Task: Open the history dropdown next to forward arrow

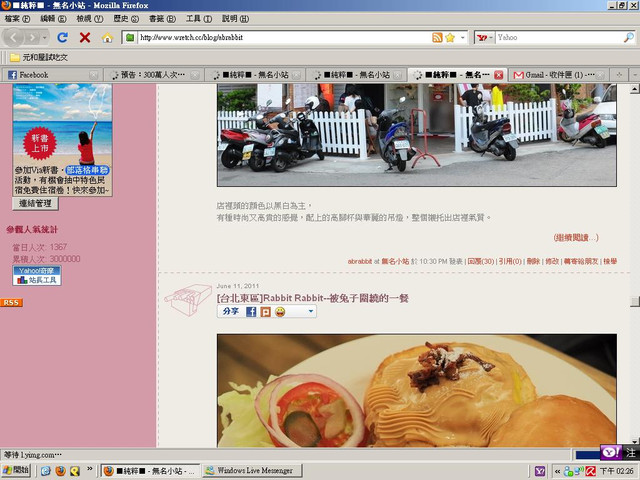Action: (44, 38)
